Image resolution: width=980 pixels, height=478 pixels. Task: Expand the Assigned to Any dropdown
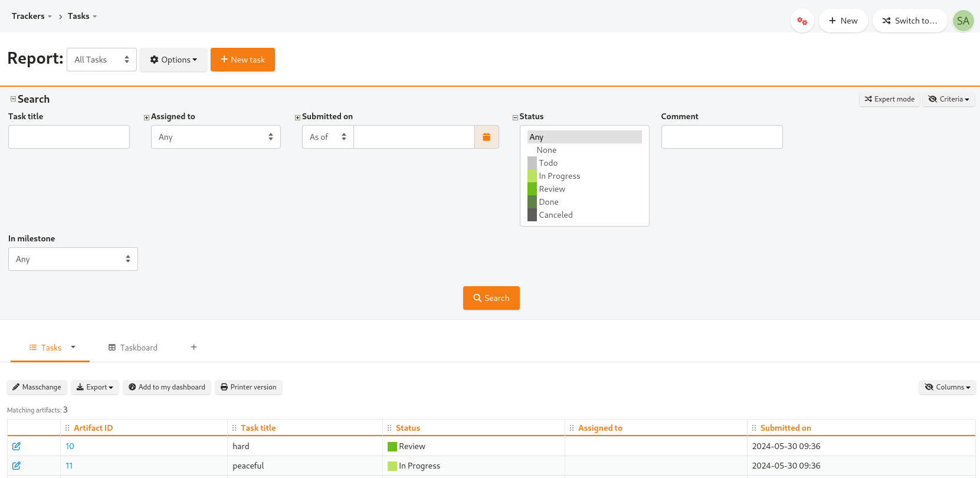click(215, 137)
